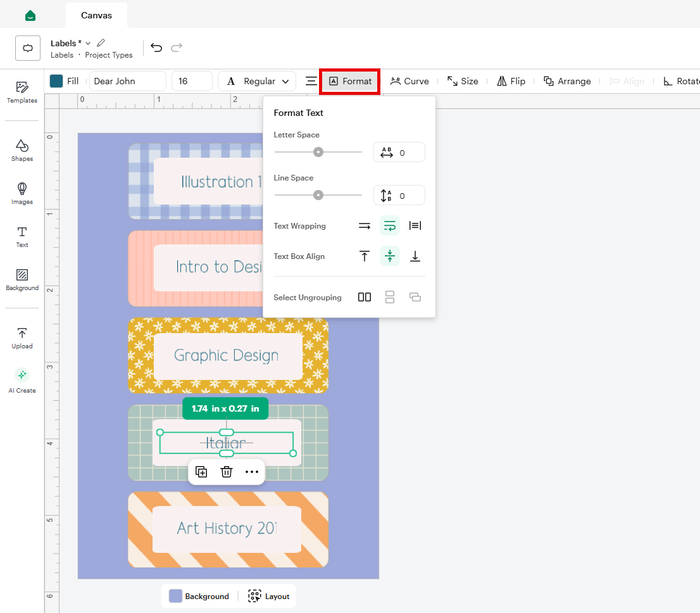Click the Project Types breadcrumb link
The width and height of the screenshot is (700, 613).
pos(109,55)
